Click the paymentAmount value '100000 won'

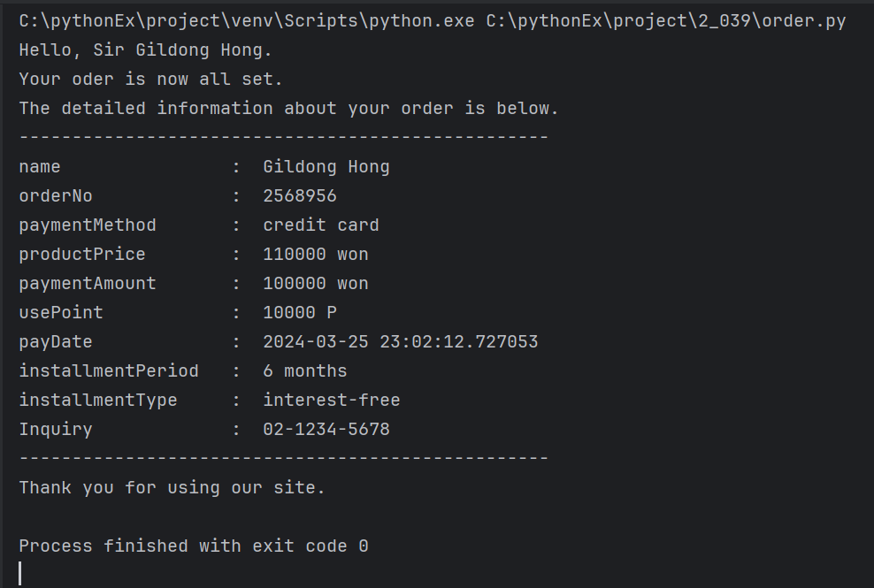(316, 283)
